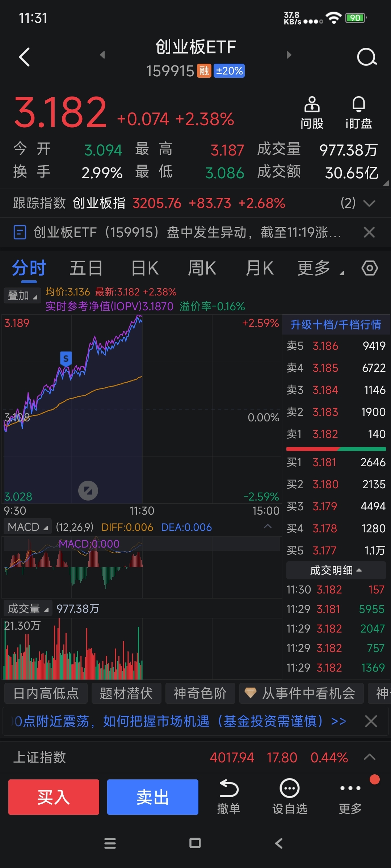Close the blue fund promotion banner
Image resolution: width=391 pixels, height=868 pixels.
point(371,722)
